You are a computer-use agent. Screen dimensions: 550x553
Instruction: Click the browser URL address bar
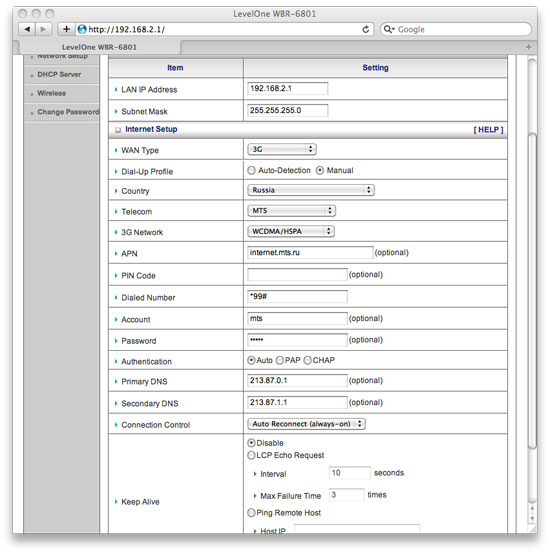(225, 29)
